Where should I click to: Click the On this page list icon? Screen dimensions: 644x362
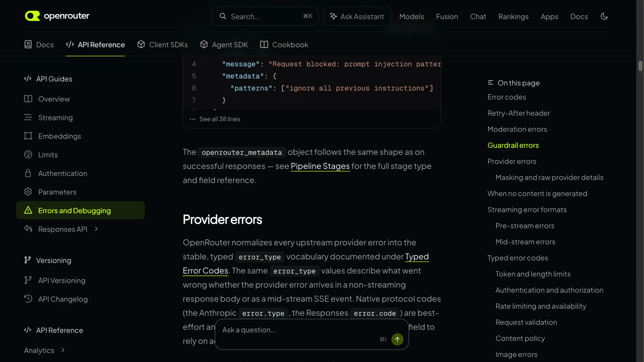pyautogui.click(x=490, y=82)
